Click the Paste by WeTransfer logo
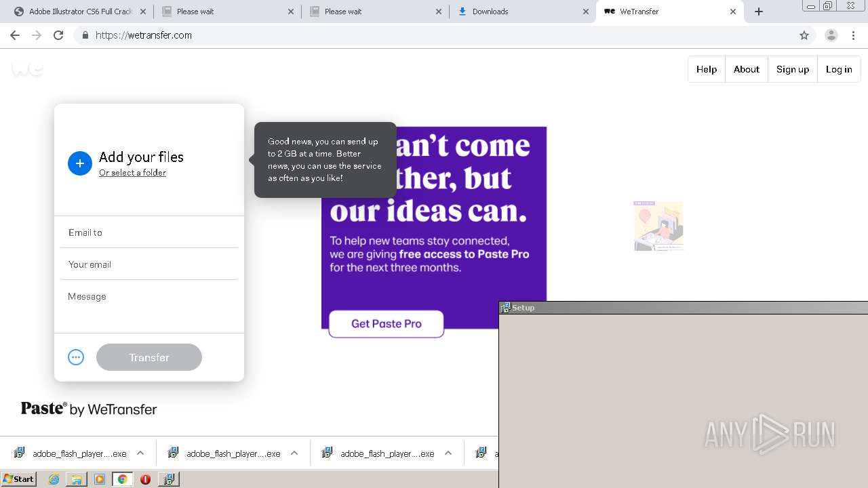The image size is (868, 488). click(89, 409)
